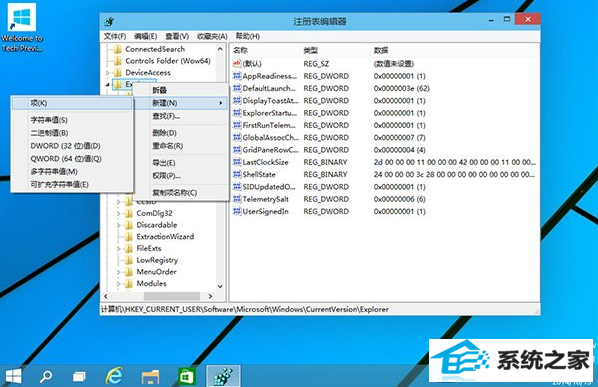
Task: Select 新建(N) in the context menu
Action: [182, 103]
